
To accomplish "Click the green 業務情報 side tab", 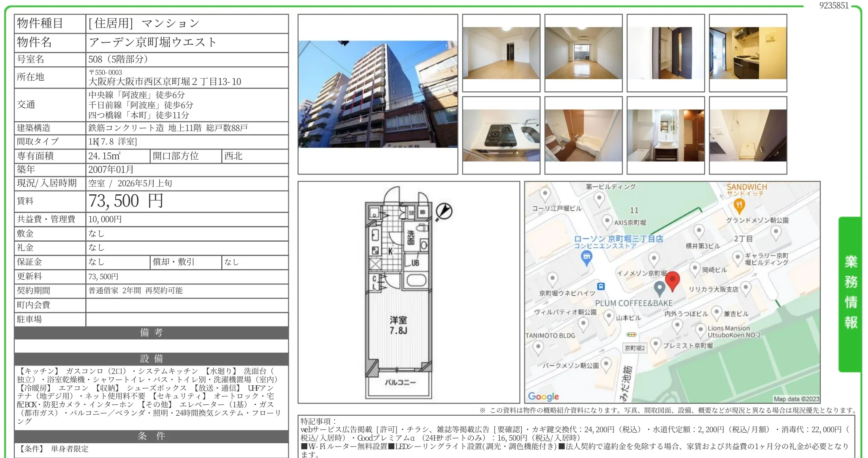I will (x=850, y=293).
